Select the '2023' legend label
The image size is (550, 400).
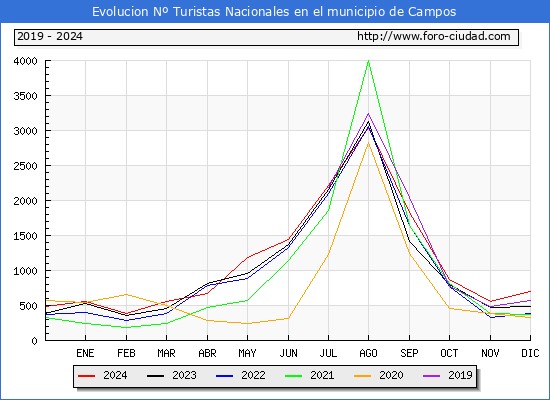[184, 375]
